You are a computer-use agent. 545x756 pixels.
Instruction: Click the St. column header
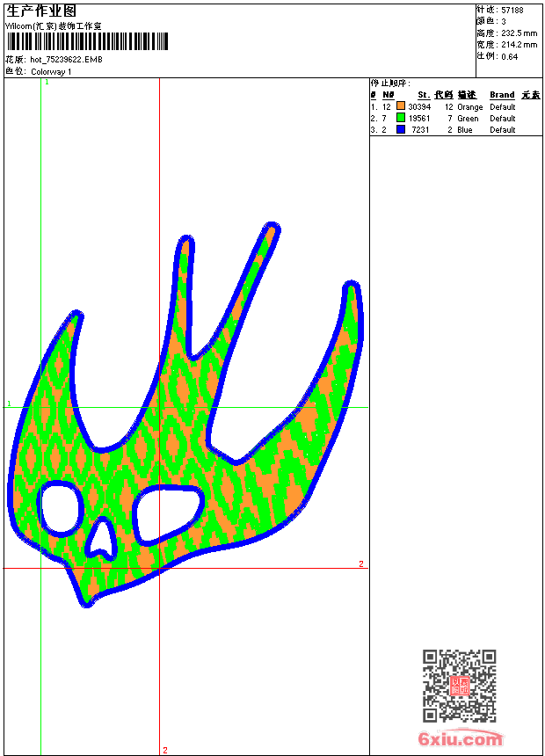coord(424,95)
